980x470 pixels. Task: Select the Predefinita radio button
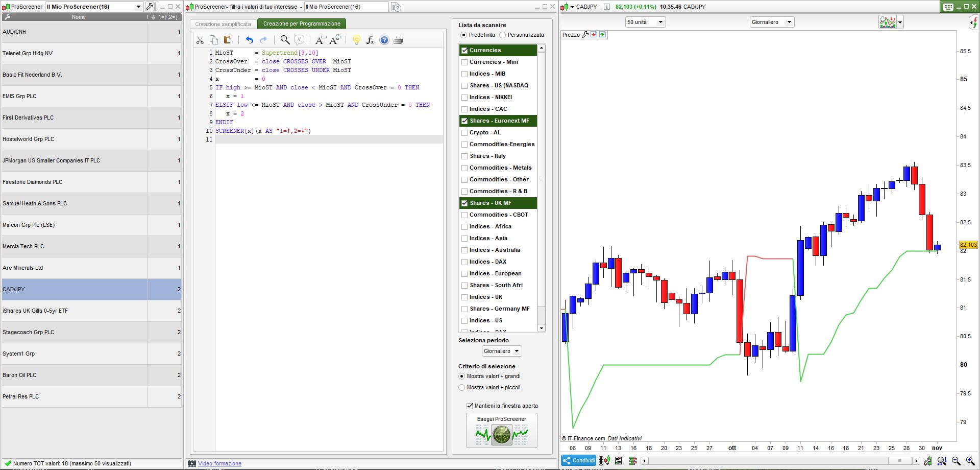click(463, 35)
